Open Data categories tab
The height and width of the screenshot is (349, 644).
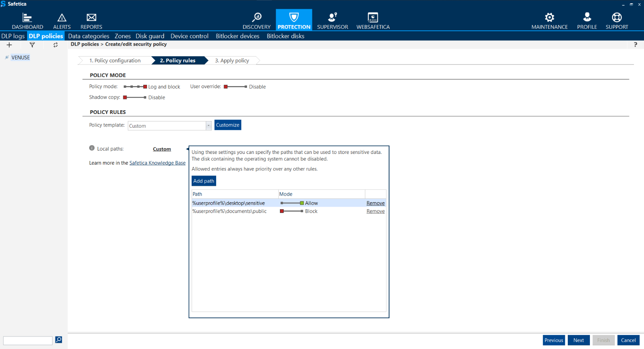89,36
